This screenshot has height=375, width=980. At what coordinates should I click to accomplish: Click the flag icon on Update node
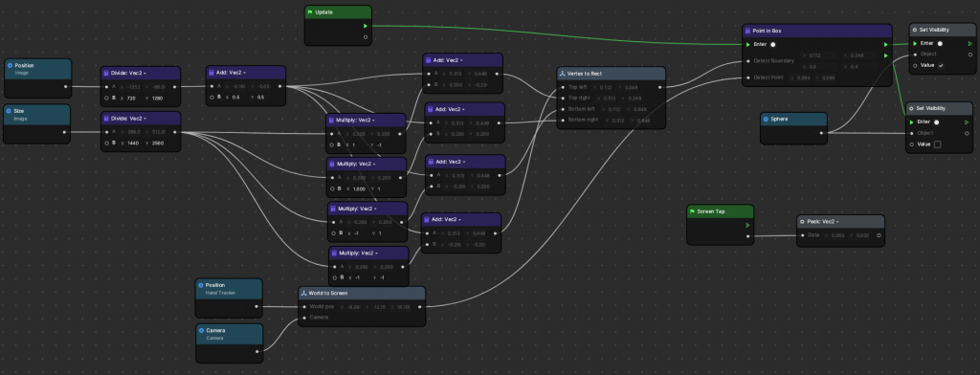pyautogui.click(x=310, y=12)
